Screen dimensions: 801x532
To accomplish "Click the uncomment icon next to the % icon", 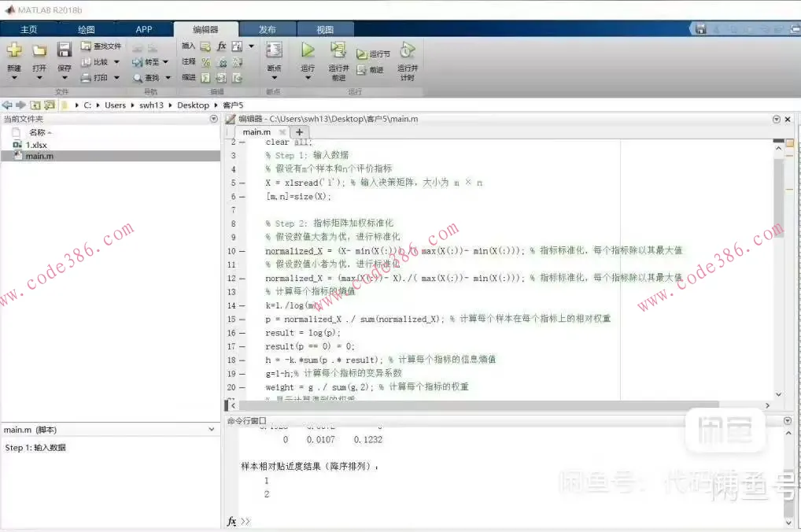I will 222,62.
